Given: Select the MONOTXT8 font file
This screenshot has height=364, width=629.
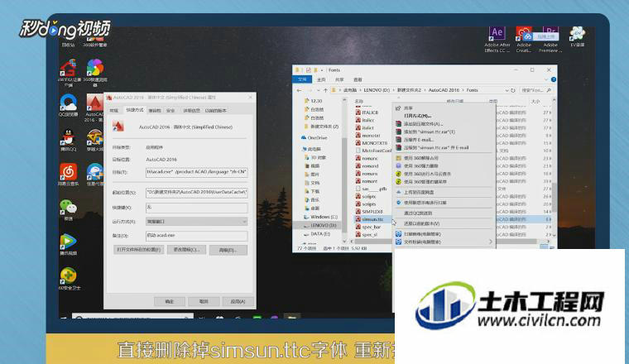Looking at the screenshot, I should coord(372,143).
